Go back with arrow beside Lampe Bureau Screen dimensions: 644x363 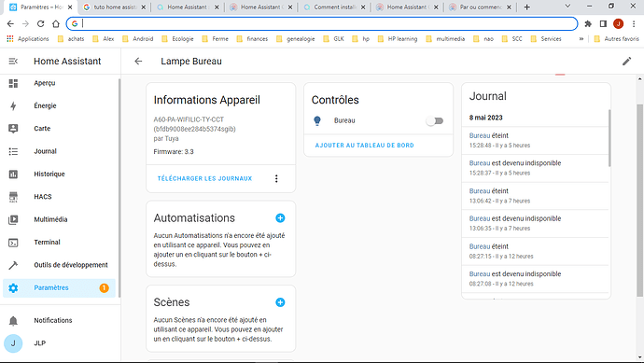[x=138, y=62]
